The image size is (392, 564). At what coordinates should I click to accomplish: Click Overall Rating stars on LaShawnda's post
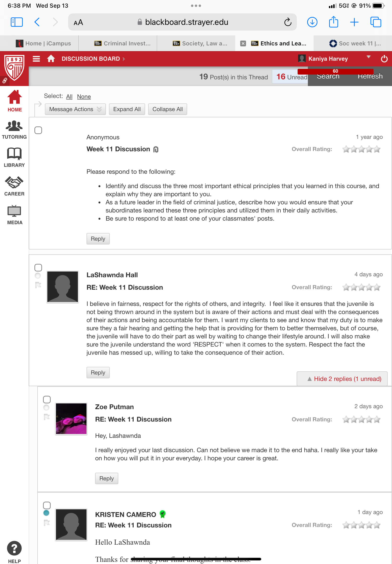(x=361, y=287)
